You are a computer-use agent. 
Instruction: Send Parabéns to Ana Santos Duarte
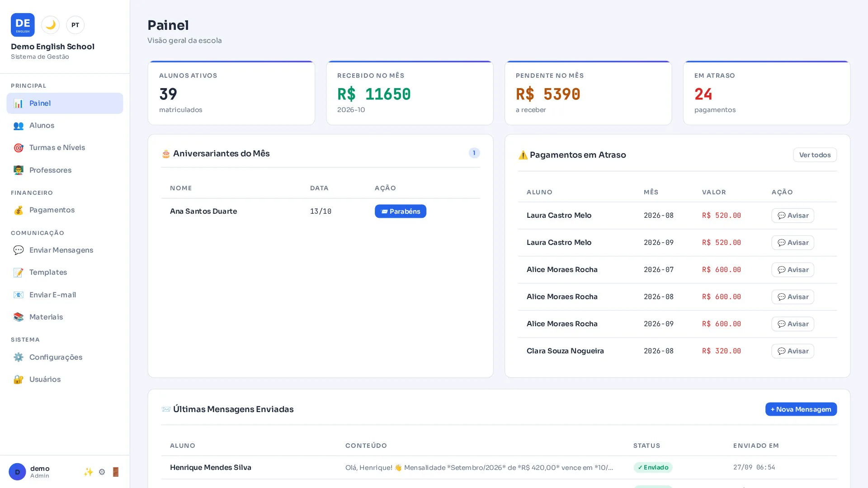tap(400, 211)
